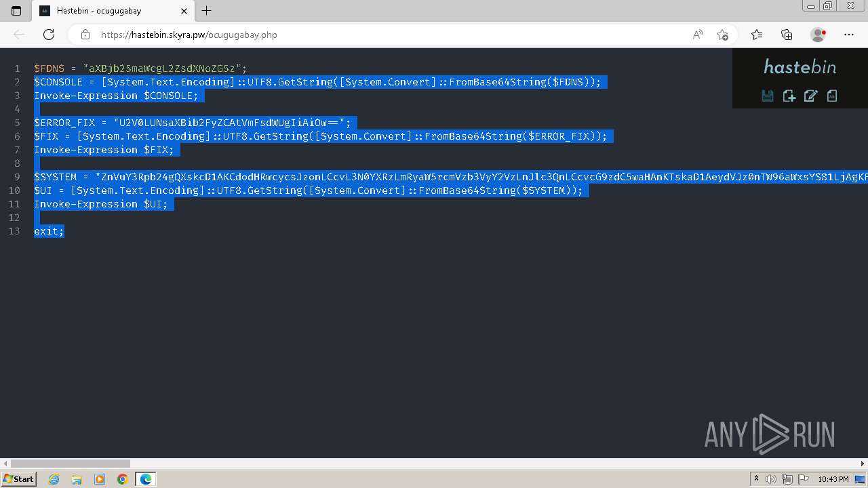Screen dimensions: 868x488
Task: Show hidden system tray icons
Action: 756,479
